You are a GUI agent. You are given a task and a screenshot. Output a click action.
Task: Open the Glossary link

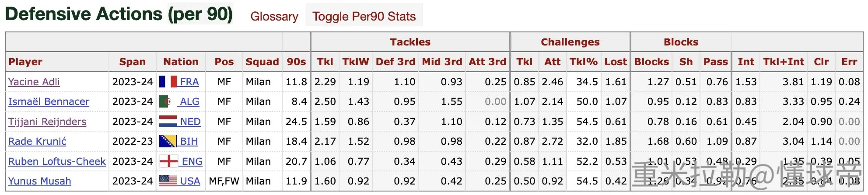coord(274,16)
